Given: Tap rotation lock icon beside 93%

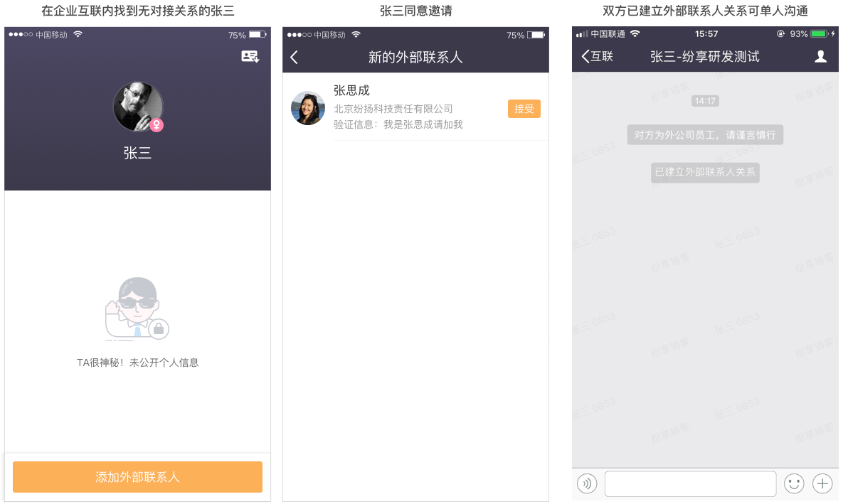Looking at the screenshot, I should [780, 34].
